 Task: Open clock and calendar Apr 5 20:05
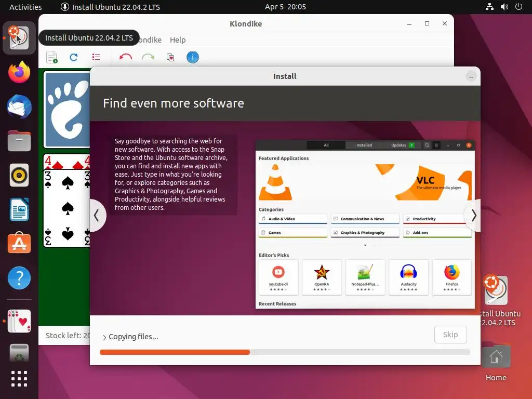pos(285,7)
